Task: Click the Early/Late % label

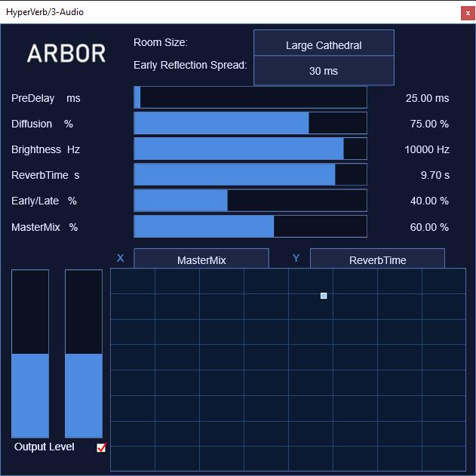Action: (44, 201)
